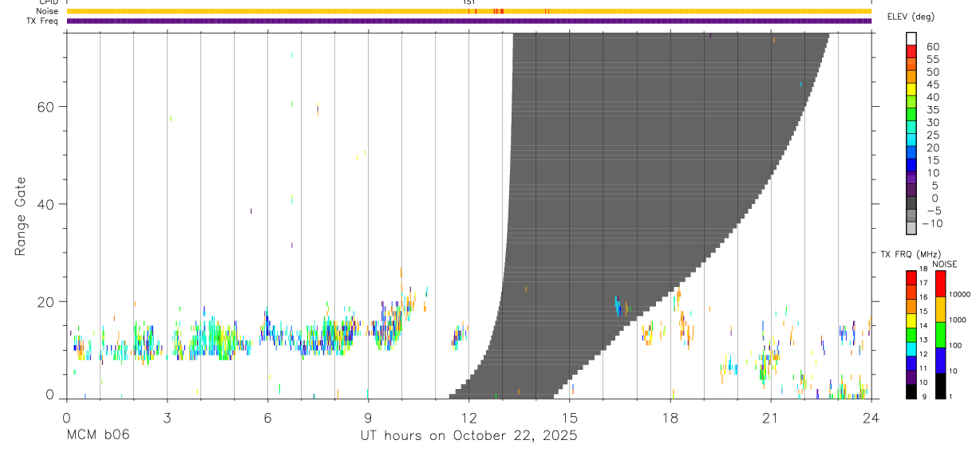Screen dimensions: 980x452
Task: Click the ELEV (deg) legend title
Action: [911, 17]
